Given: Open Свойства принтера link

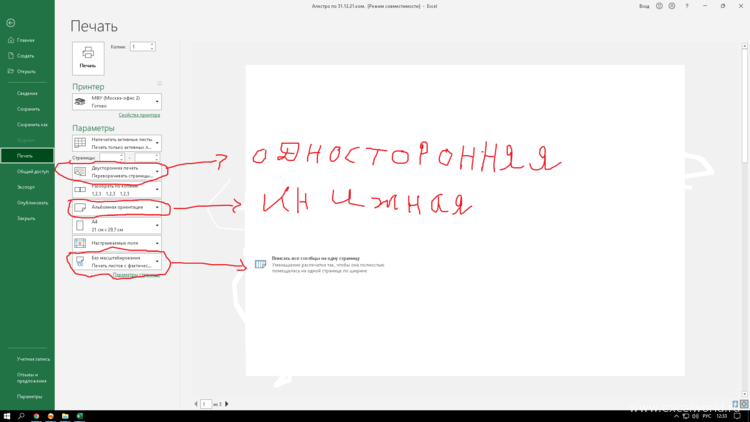Looking at the screenshot, I should point(139,115).
